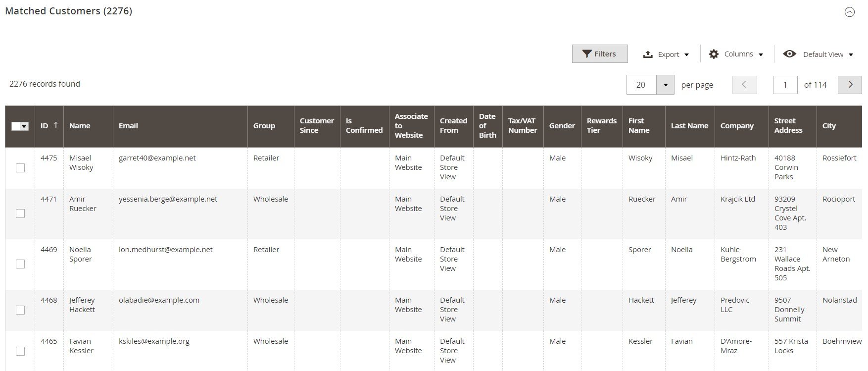This screenshot has width=868, height=371.
Task: Sort by the Name column header
Action: pos(88,126)
